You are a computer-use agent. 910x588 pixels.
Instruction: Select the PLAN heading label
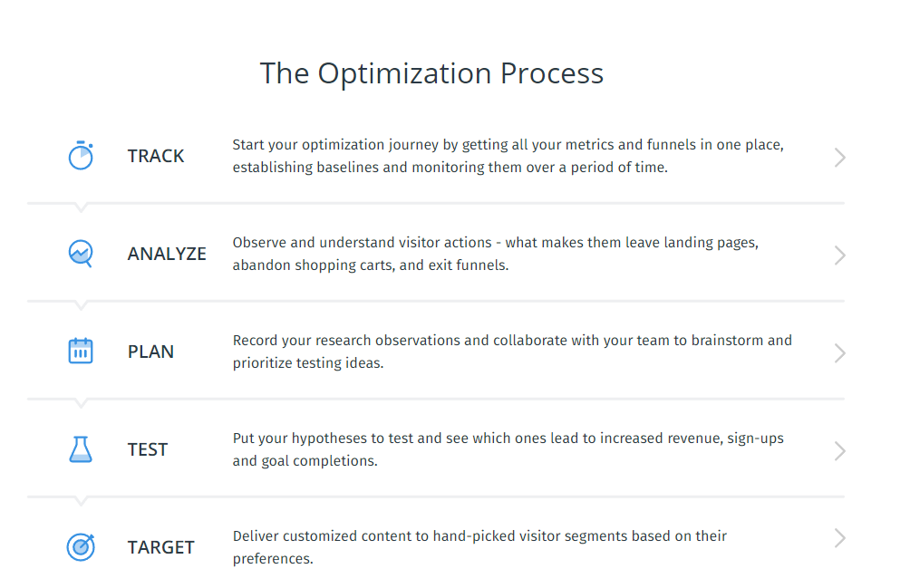(150, 352)
